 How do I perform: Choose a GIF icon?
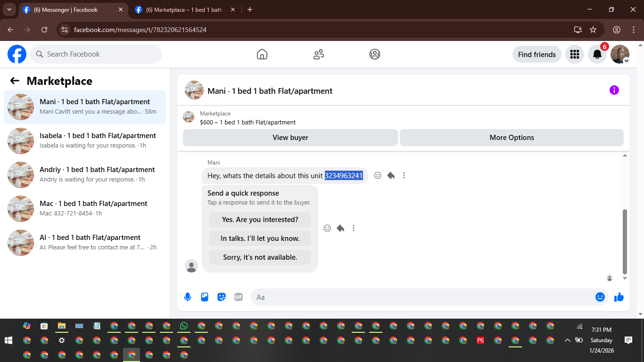click(x=239, y=297)
